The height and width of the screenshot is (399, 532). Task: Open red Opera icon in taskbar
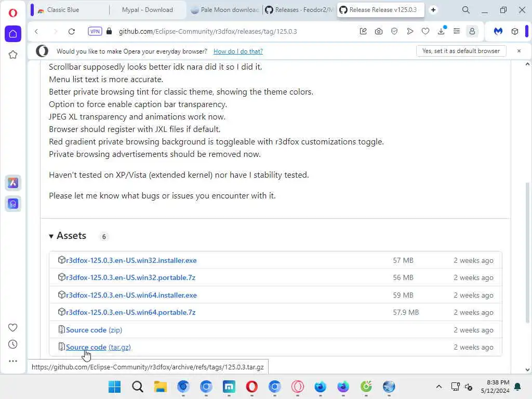(252, 387)
